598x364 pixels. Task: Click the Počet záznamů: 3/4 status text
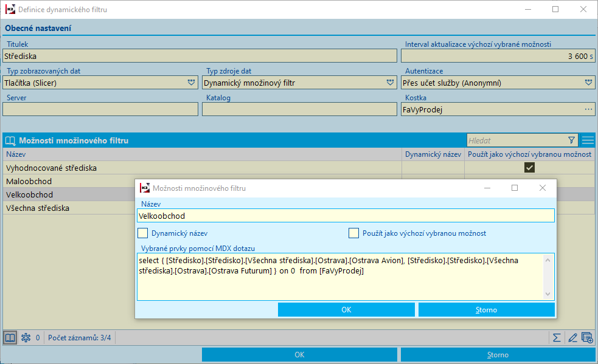(x=79, y=338)
